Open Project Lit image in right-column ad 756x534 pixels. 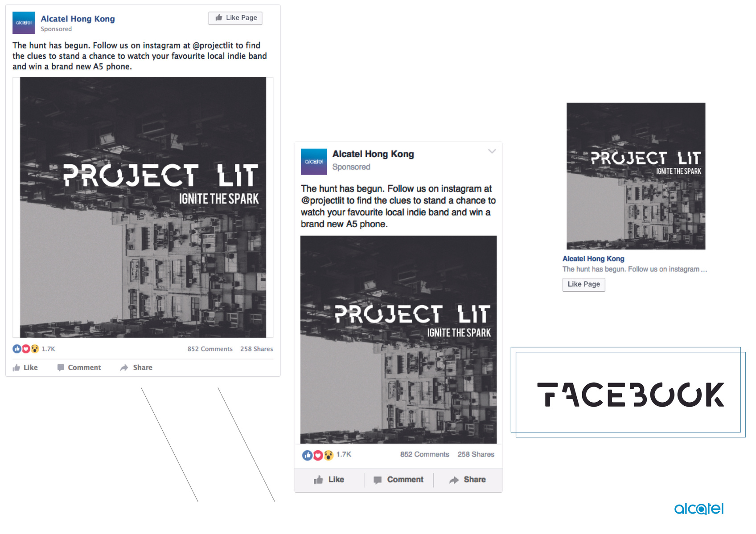point(636,176)
